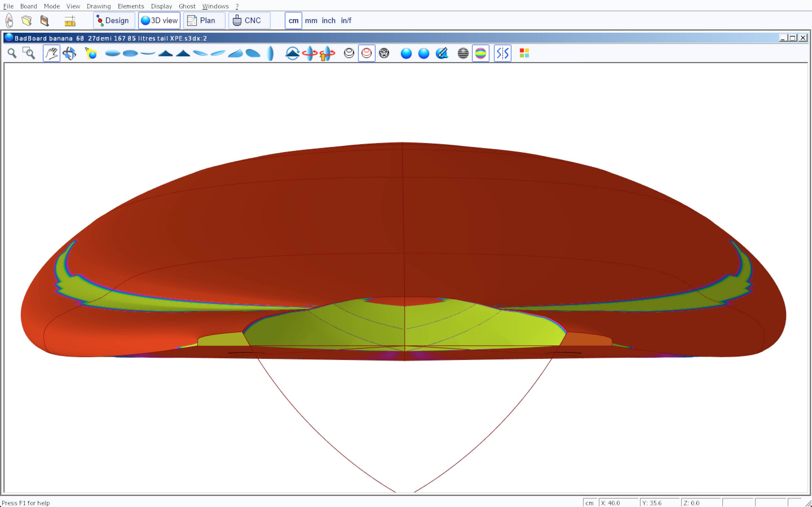Screen dimensions: 812x507
Task: Open the Elements menu
Action: [131, 6]
